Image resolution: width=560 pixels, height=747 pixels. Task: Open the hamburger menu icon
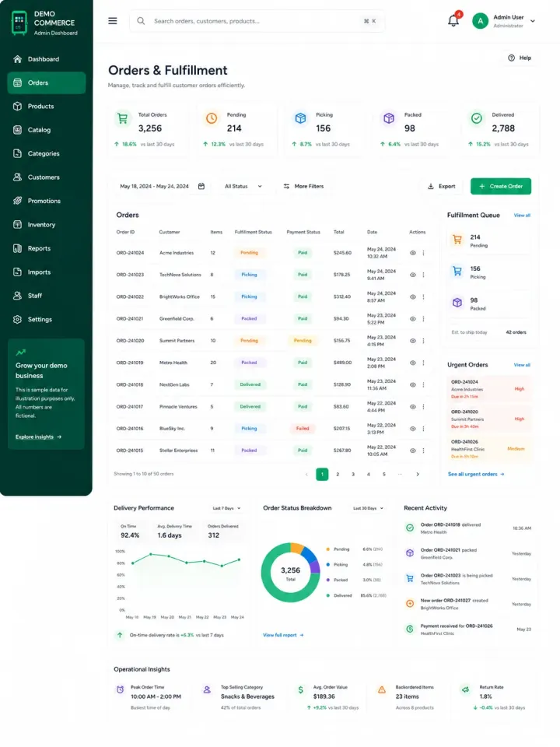(112, 21)
